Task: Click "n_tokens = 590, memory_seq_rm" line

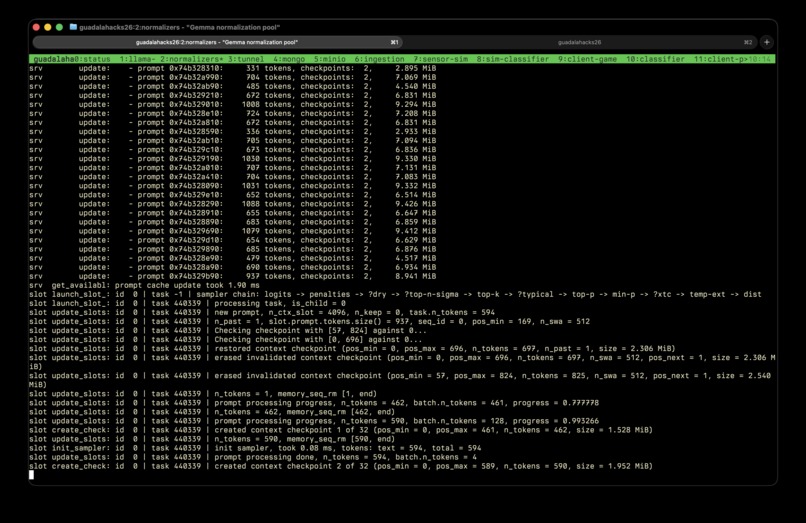Action: (212, 439)
